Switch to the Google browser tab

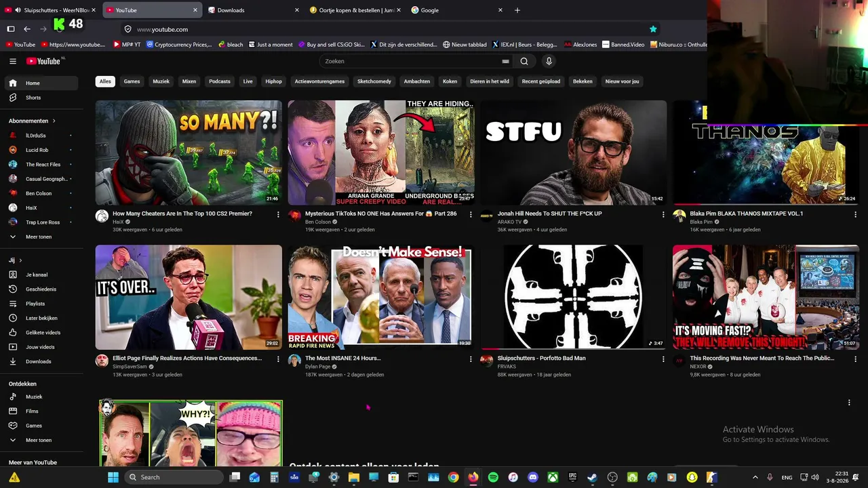[456, 10]
